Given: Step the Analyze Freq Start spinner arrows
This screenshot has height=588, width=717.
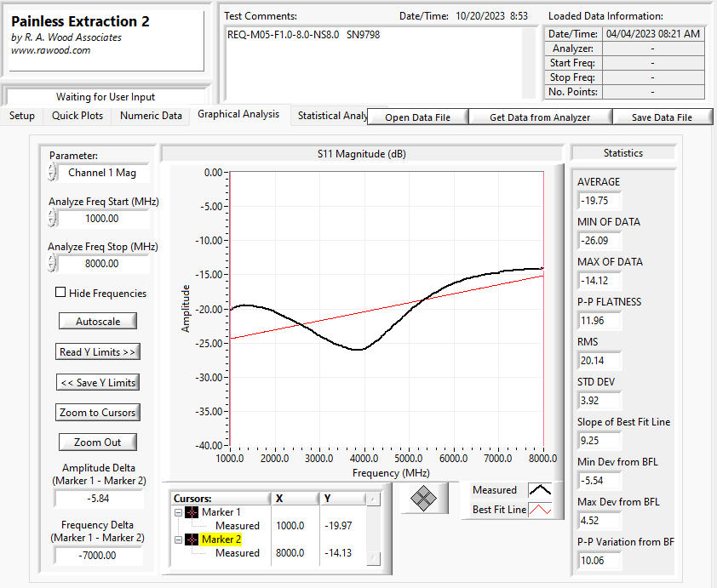Looking at the screenshot, I should (x=52, y=218).
